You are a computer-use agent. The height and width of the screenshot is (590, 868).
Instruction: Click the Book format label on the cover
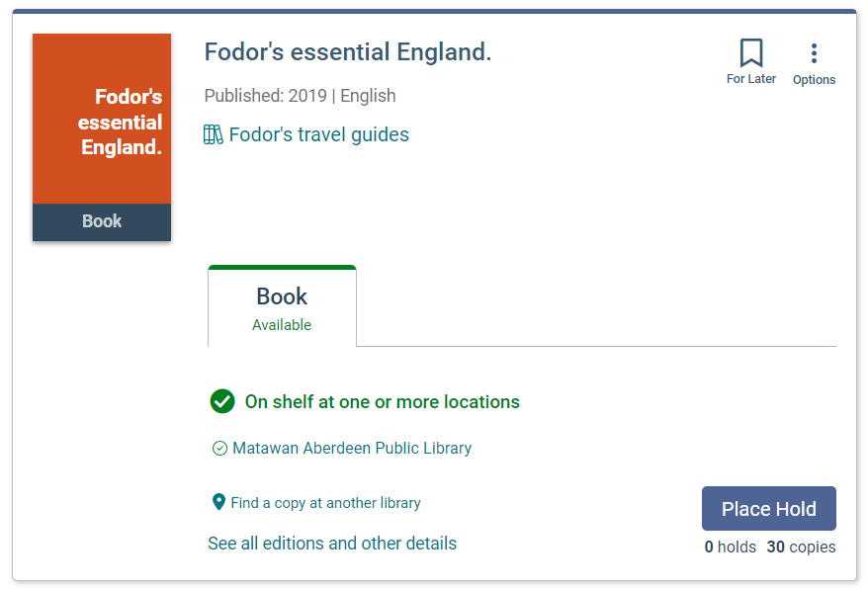tap(102, 221)
